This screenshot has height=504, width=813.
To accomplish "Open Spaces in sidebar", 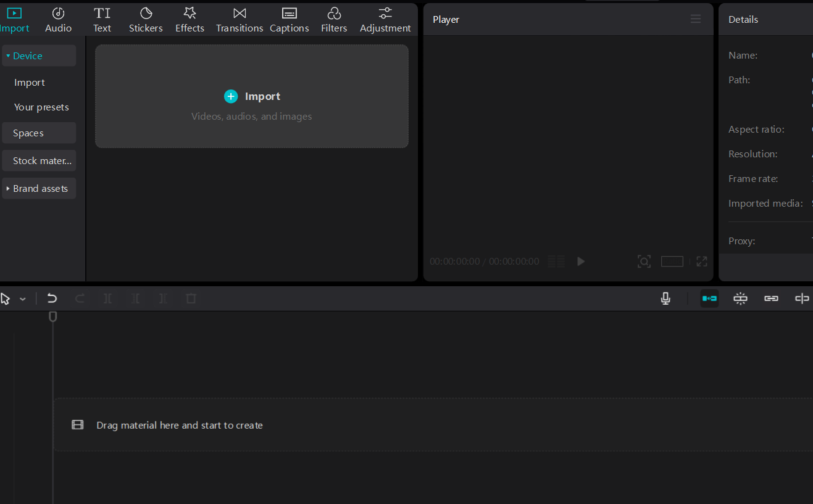I will click(x=39, y=133).
